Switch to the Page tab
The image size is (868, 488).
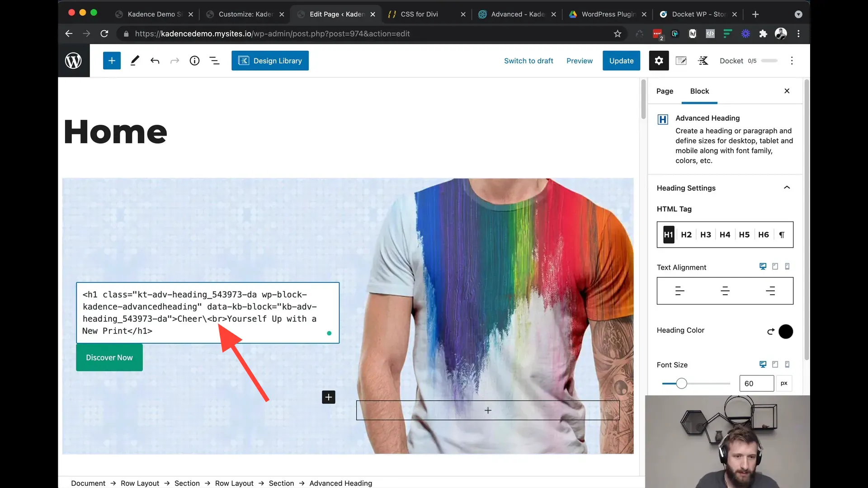pos(665,91)
